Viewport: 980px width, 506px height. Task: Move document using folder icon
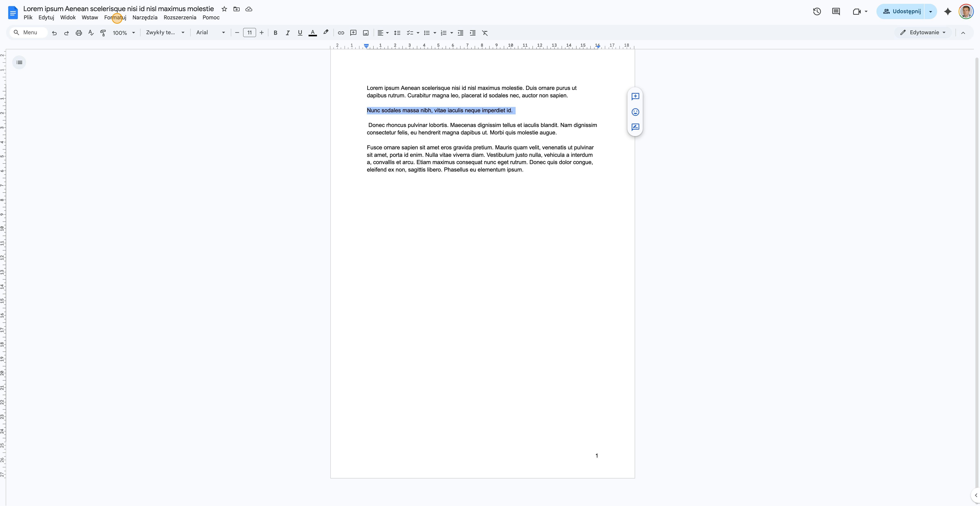237,9
